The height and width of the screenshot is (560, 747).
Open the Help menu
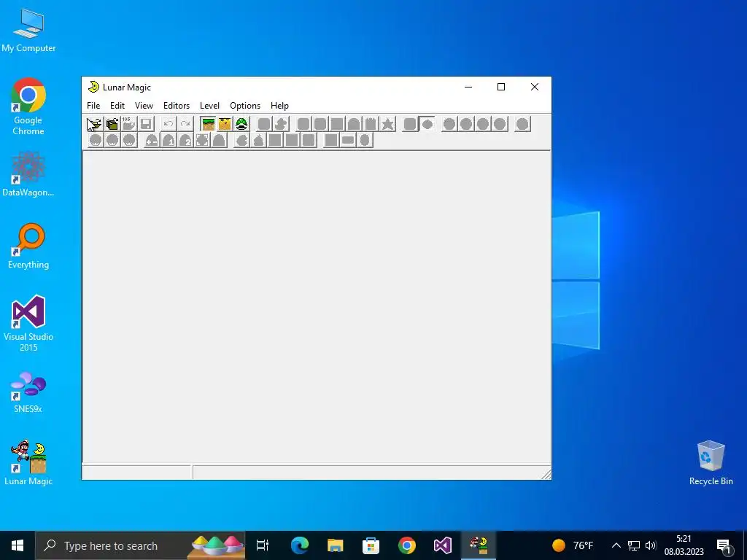[279, 106]
